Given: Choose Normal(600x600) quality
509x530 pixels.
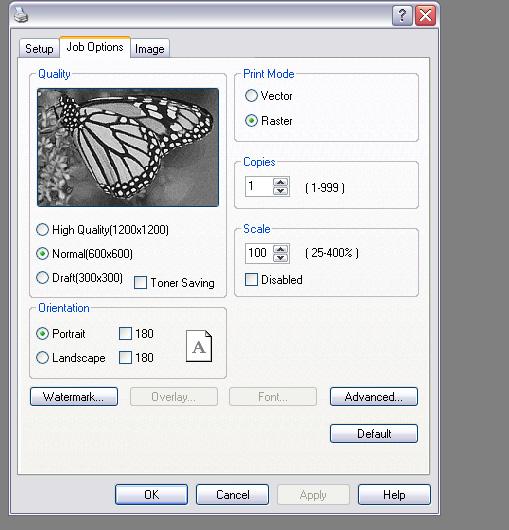Looking at the screenshot, I should point(84,254).
